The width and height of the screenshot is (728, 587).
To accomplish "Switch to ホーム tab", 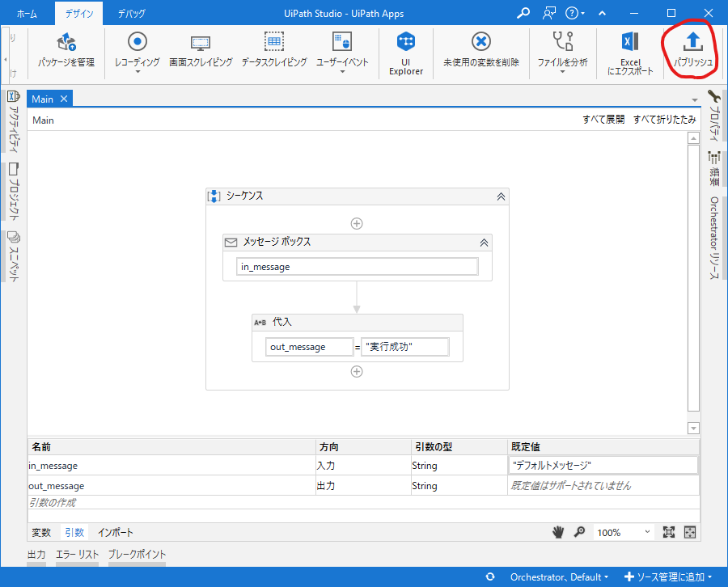I will click(27, 14).
